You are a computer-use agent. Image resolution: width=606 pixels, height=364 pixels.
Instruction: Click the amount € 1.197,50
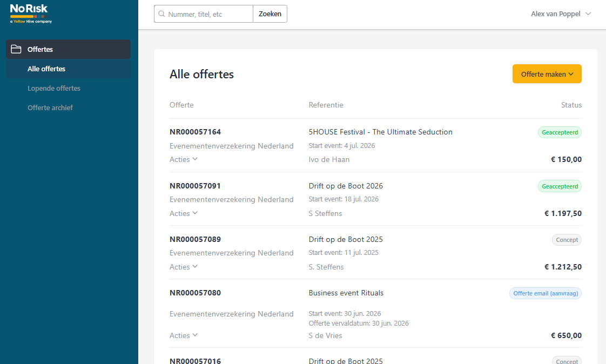coord(563,213)
